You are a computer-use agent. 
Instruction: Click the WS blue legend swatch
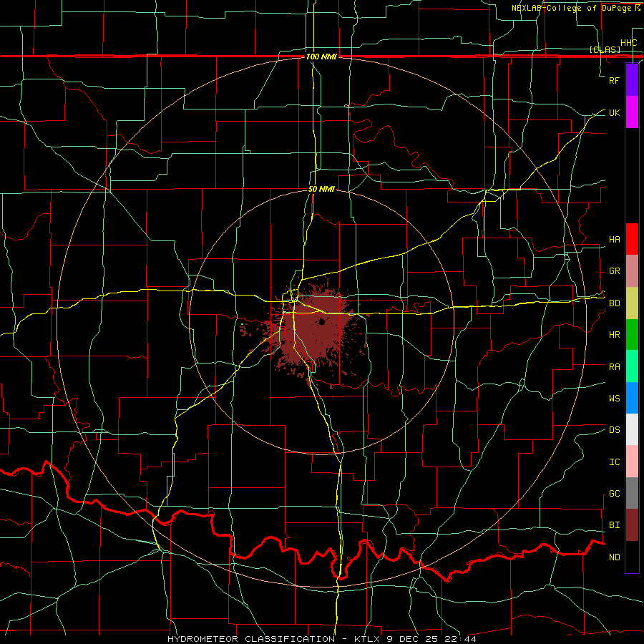pyautogui.click(x=632, y=398)
